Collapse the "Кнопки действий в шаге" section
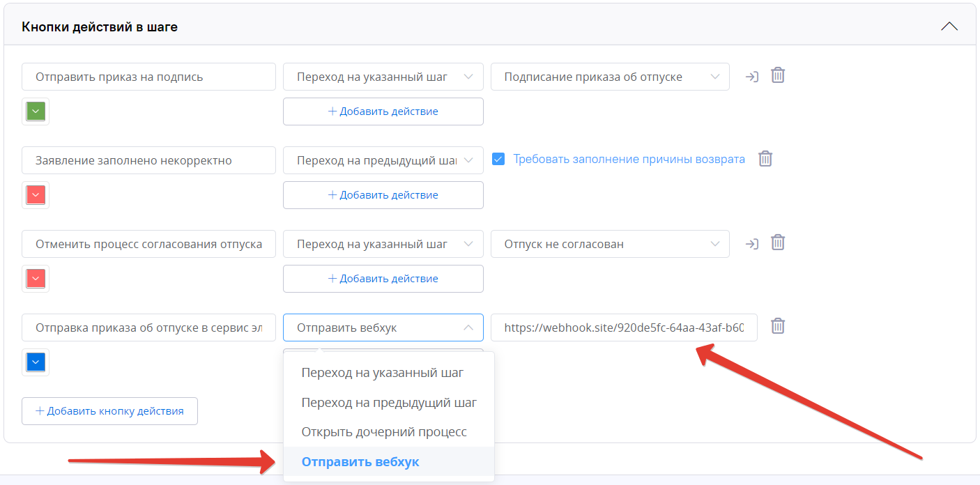980x485 pixels. point(949,26)
